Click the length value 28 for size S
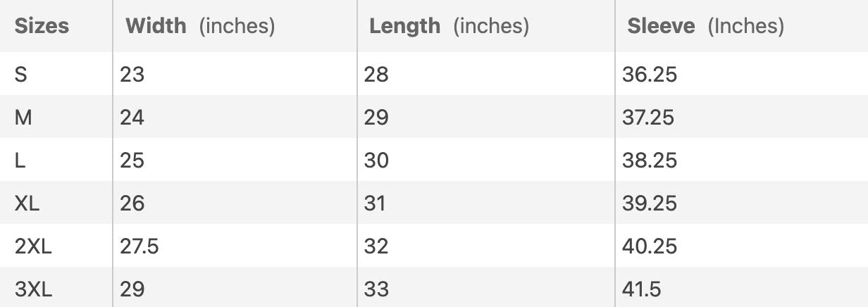The height and width of the screenshot is (307, 868). pyautogui.click(x=376, y=74)
